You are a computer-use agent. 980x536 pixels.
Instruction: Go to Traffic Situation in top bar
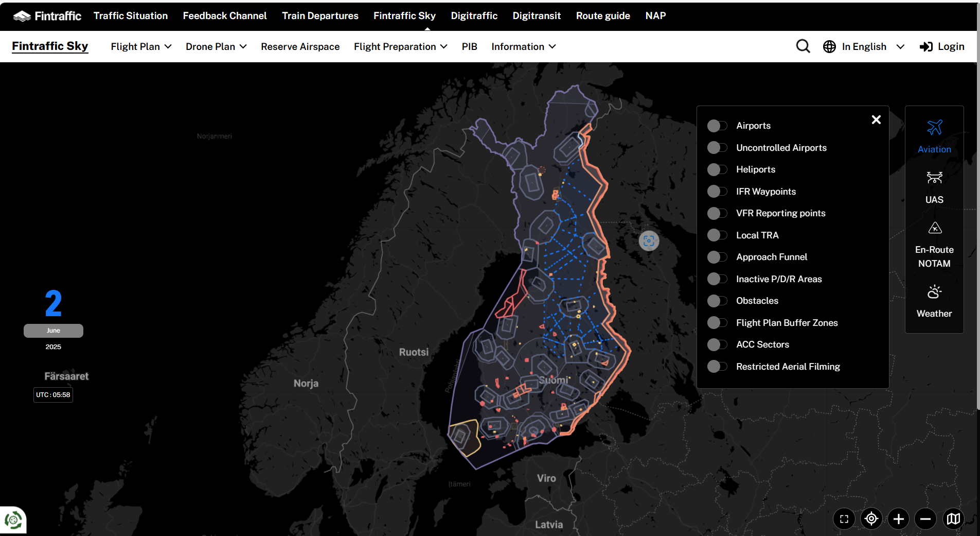click(x=131, y=15)
